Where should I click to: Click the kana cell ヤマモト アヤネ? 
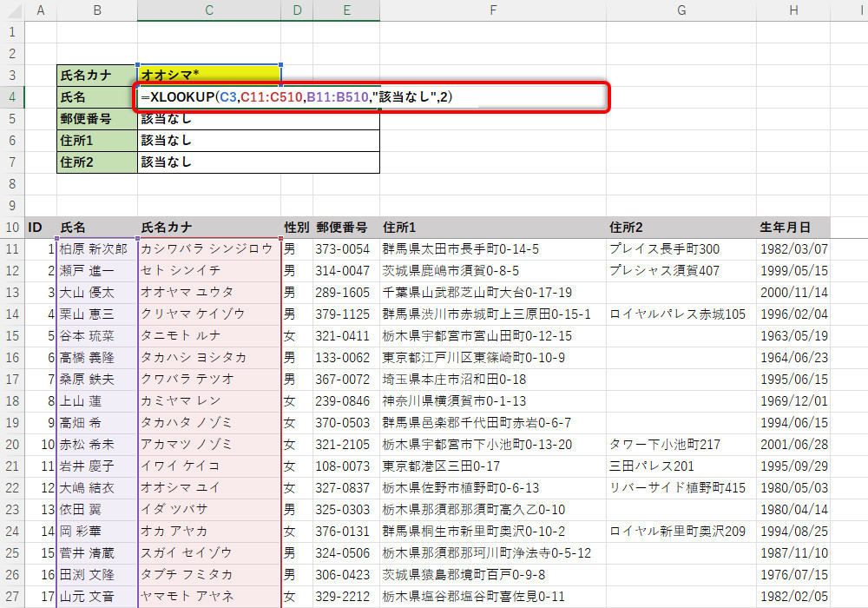208,597
